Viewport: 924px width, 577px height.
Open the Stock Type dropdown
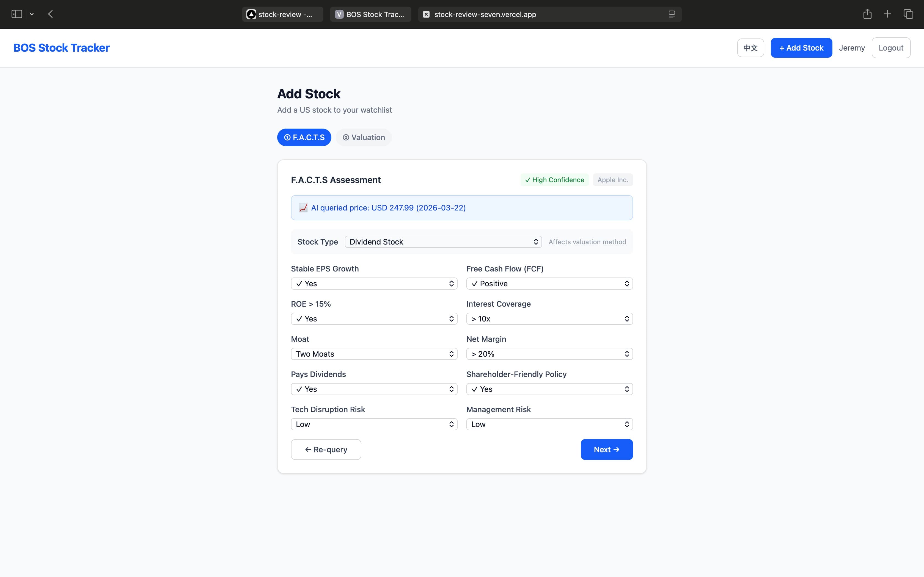[x=442, y=242]
